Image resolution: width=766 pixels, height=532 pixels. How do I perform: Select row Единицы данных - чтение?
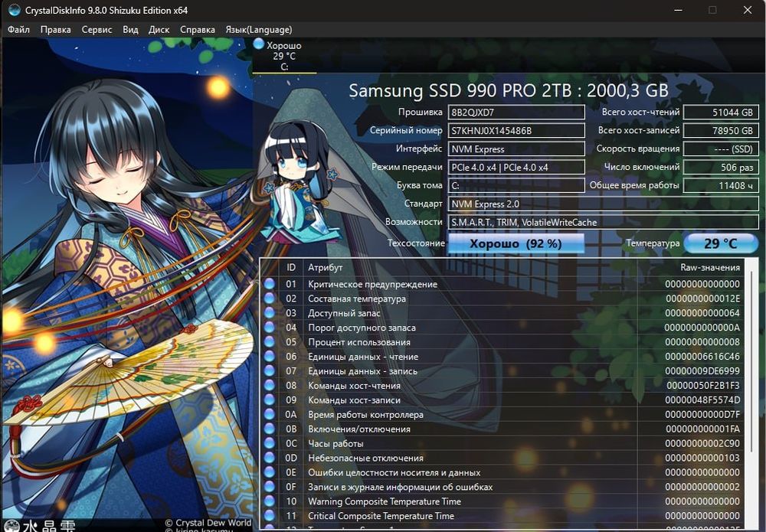[504, 356]
